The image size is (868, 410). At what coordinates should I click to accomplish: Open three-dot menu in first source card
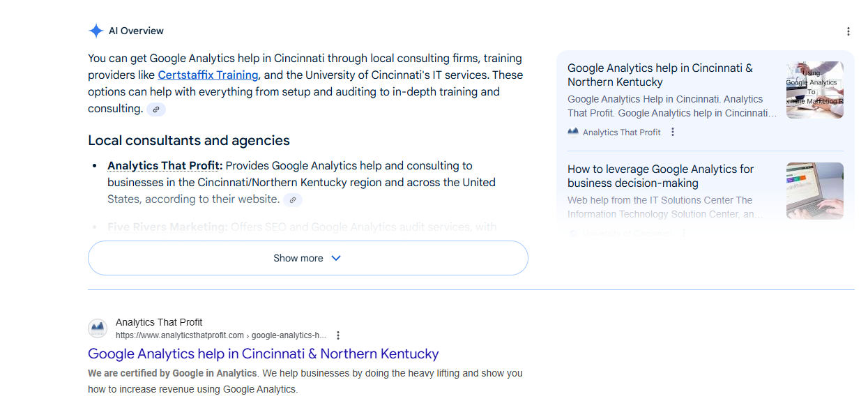[673, 132]
